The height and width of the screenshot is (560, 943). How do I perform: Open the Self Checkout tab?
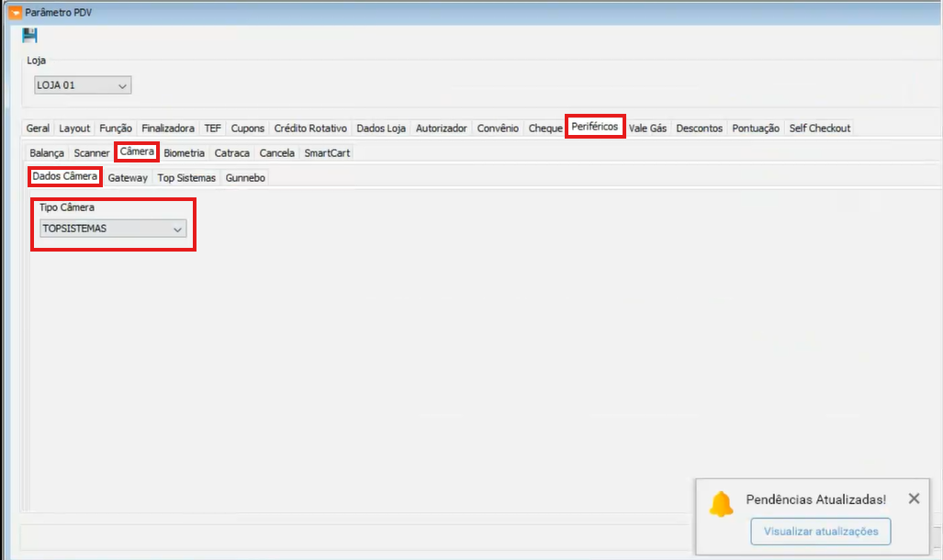coord(819,129)
